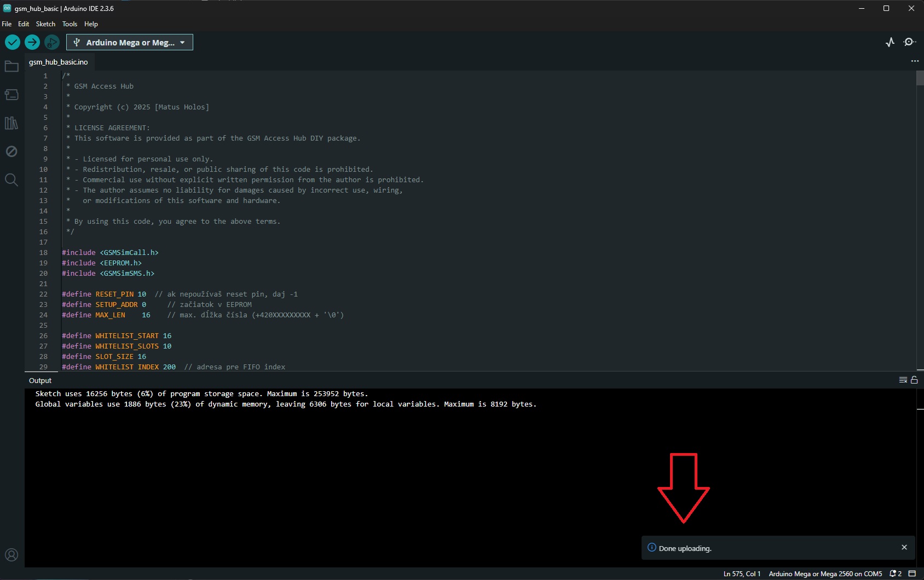Select the gsm_hub_basic.ino tab
The image size is (924, 580).
[x=59, y=62]
